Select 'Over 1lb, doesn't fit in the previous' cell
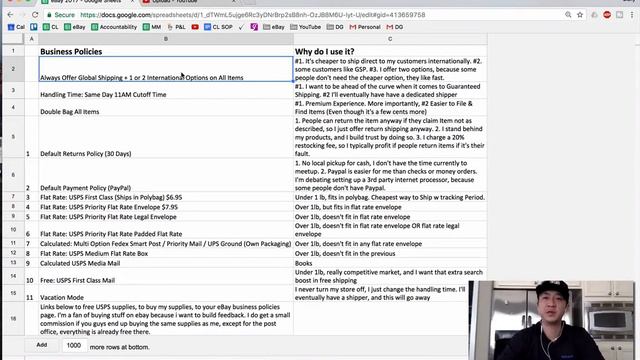The width and height of the screenshot is (640, 360). click(390, 253)
